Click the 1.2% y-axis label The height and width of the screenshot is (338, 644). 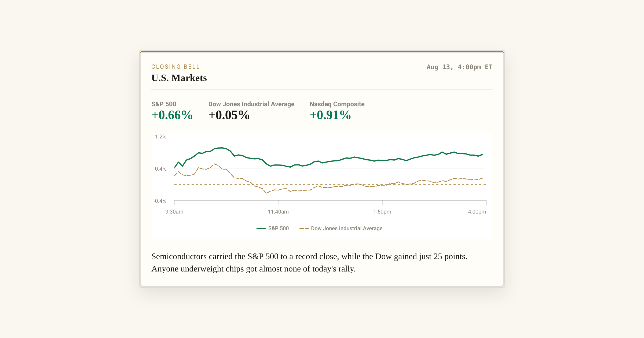pos(160,137)
